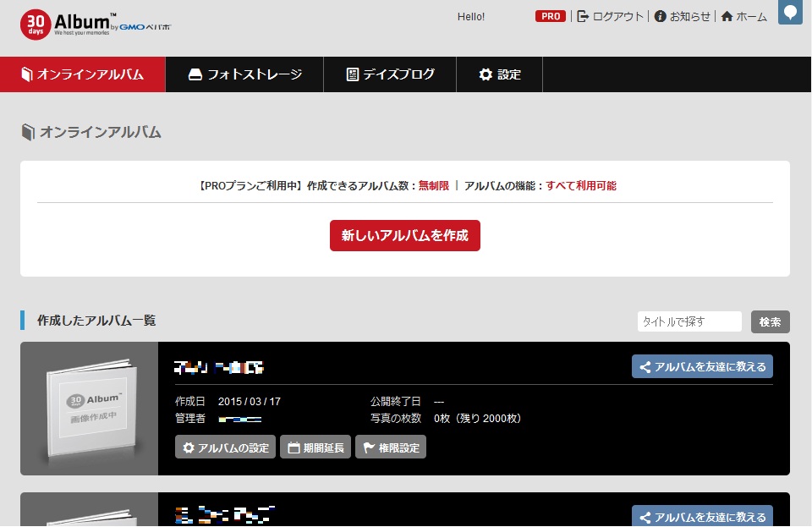Screen dimensions: 812x527
Task: Click the ログアウト logout link
Action: 611,16
